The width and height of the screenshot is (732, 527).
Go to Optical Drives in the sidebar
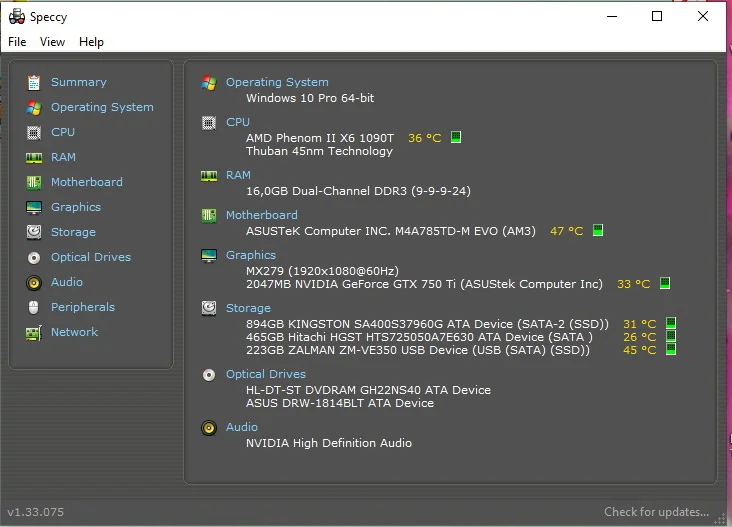[91, 257]
